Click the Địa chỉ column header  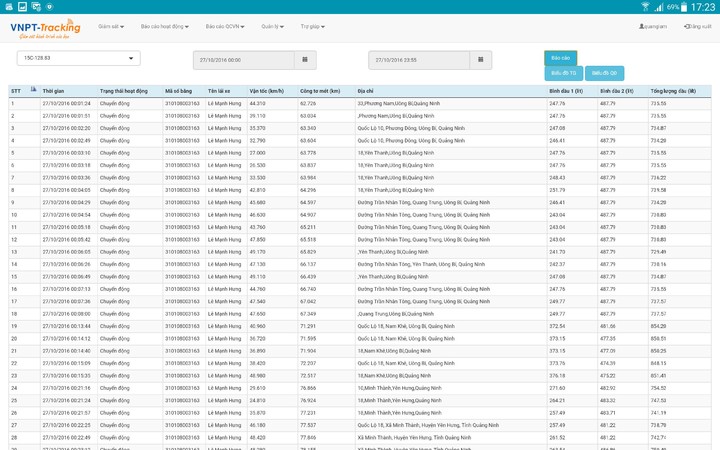365,91
